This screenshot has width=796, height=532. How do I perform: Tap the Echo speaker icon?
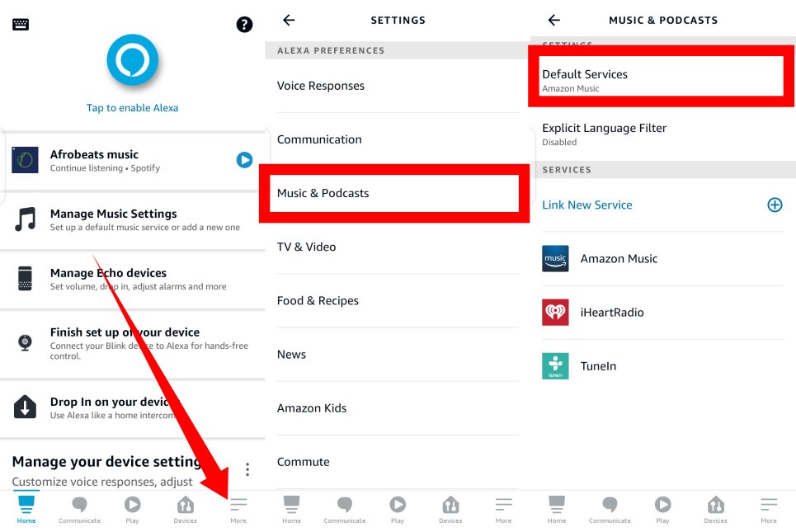point(25,278)
